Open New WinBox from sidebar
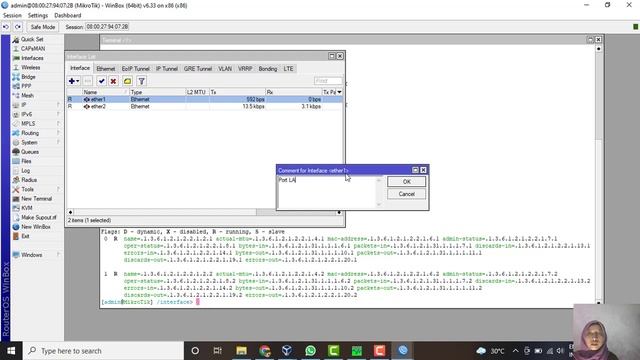 point(36,227)
